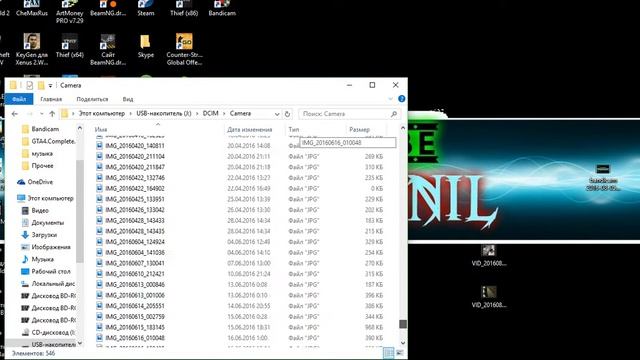Click the DCIM breadcrumb segment
Viewport: 640px width, 360px height.
click(211, 113)
